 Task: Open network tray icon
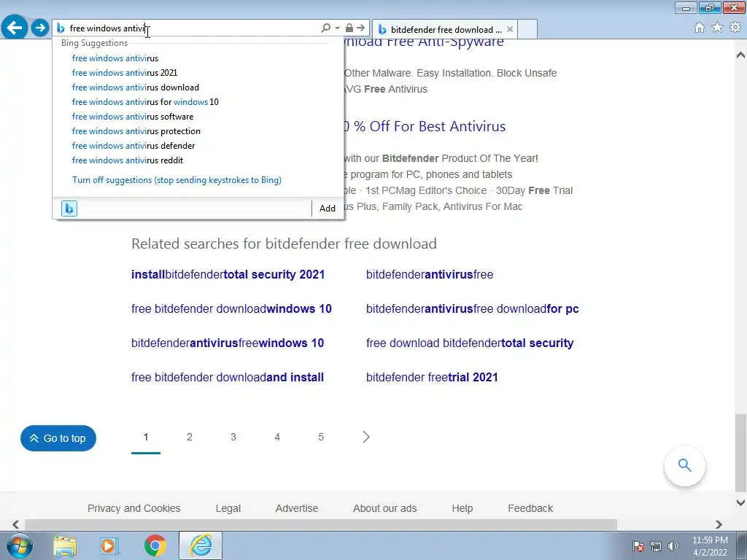click(x=656, y=546)
